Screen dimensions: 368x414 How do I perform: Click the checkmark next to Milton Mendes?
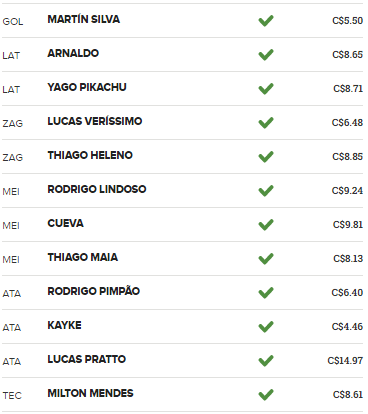(266, 395)
